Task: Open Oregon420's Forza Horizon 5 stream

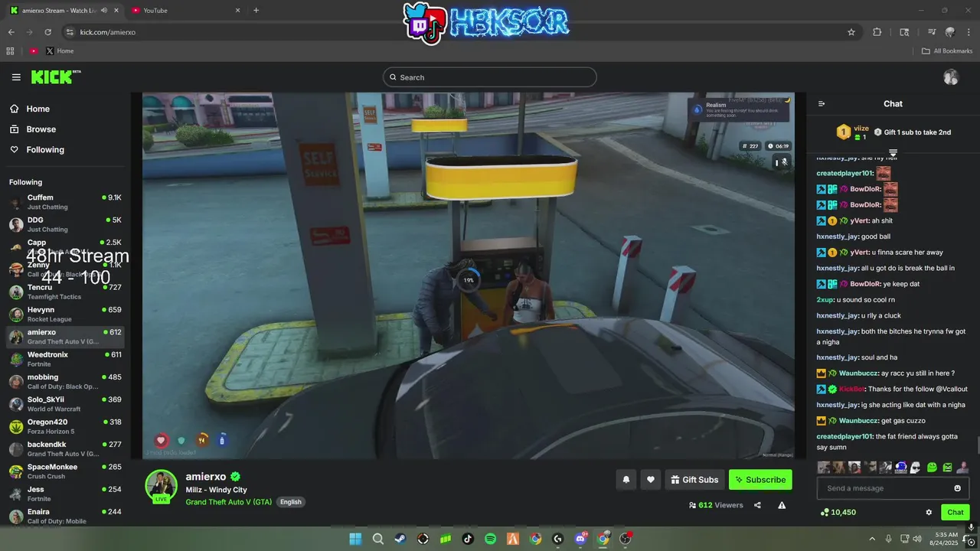Action: pyautogui.click(x=65, y=426)
